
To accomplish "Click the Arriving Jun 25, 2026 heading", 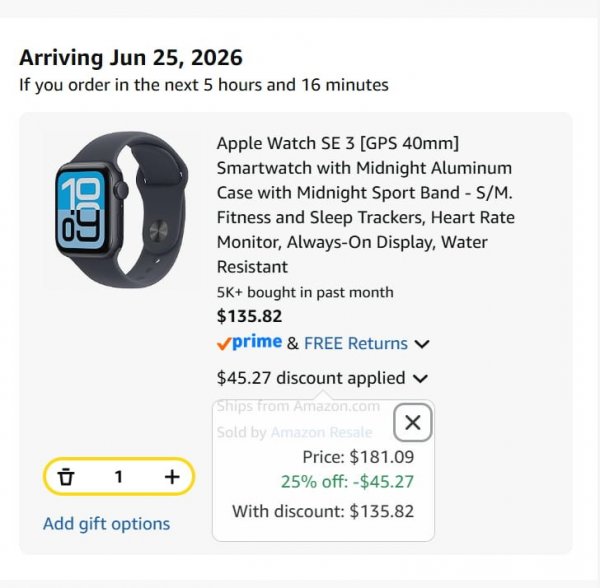I will 131,57.
